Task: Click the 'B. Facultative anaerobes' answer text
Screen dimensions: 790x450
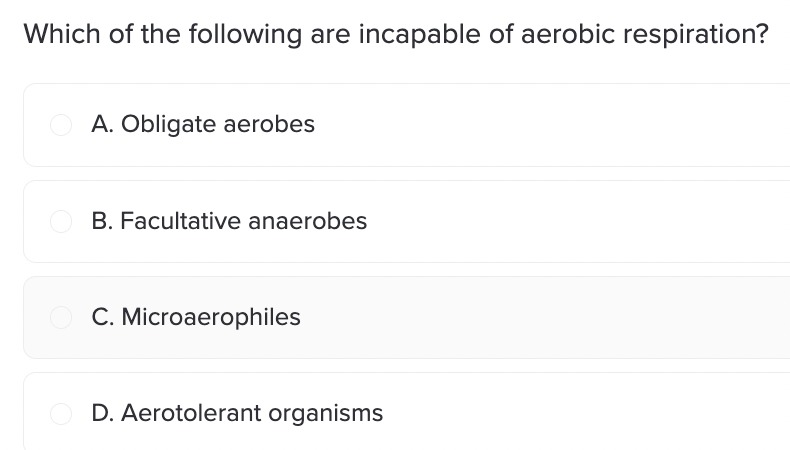Action: pyautogui.click(x=229, y=221)
